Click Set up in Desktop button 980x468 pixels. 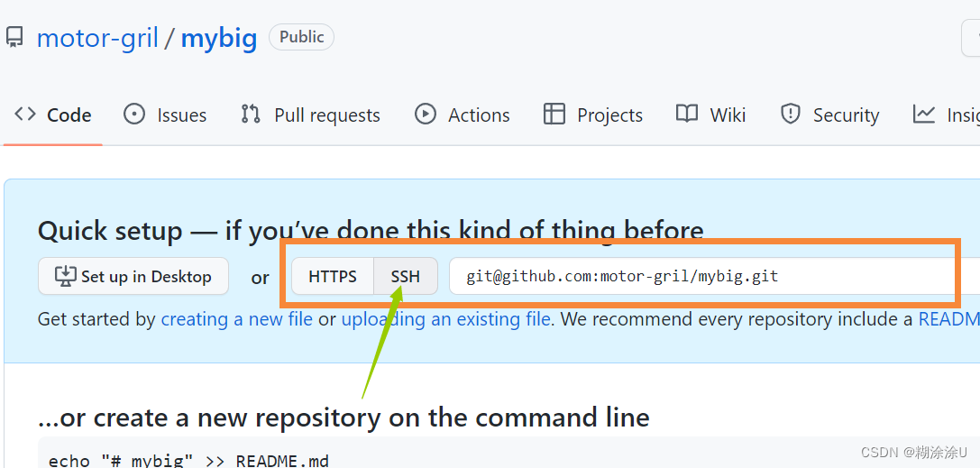(x=133, y=276)
